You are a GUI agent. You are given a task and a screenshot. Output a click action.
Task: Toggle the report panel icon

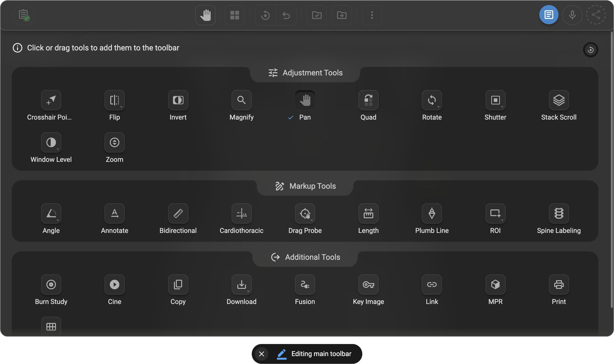coord(548,15)
